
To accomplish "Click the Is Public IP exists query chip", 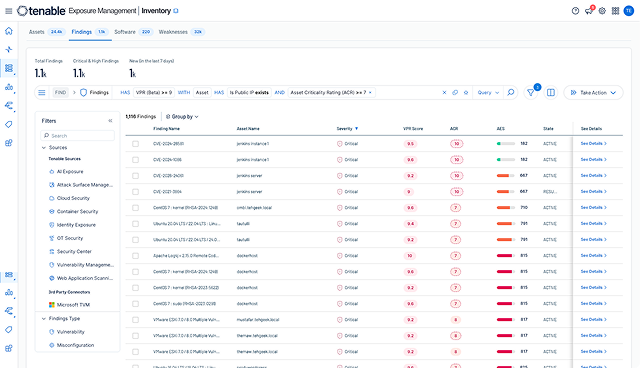I will [249, 93].
